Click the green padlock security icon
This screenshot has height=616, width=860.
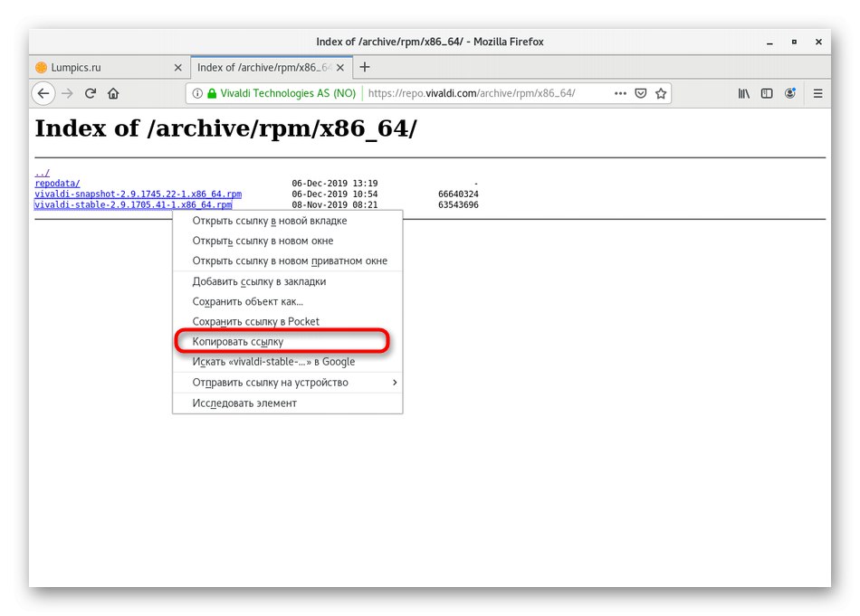click(x=212, y=94)
